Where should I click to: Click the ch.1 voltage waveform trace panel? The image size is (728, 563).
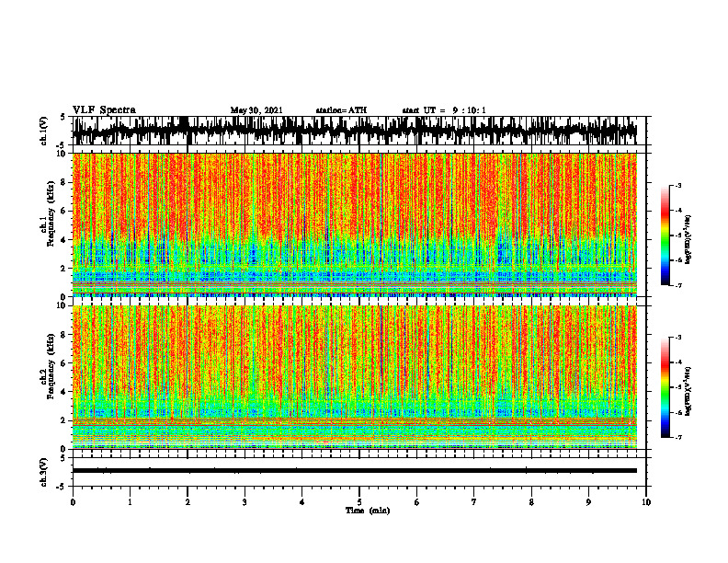click(359, 131)
